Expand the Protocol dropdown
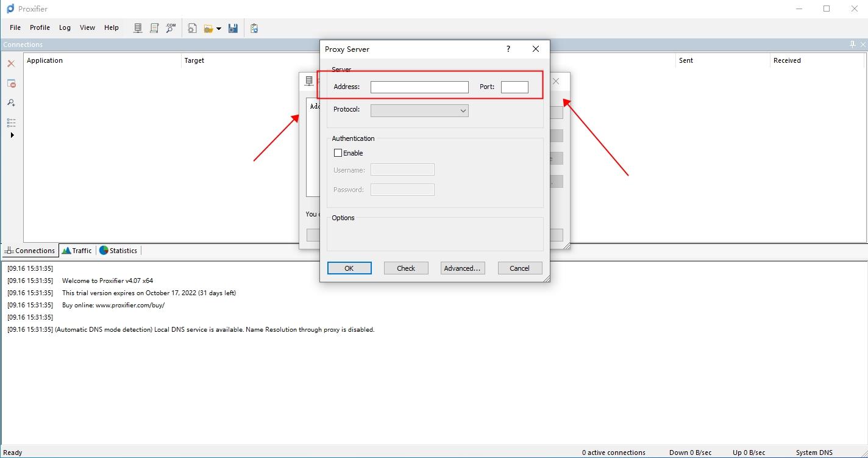 point(463,110)
